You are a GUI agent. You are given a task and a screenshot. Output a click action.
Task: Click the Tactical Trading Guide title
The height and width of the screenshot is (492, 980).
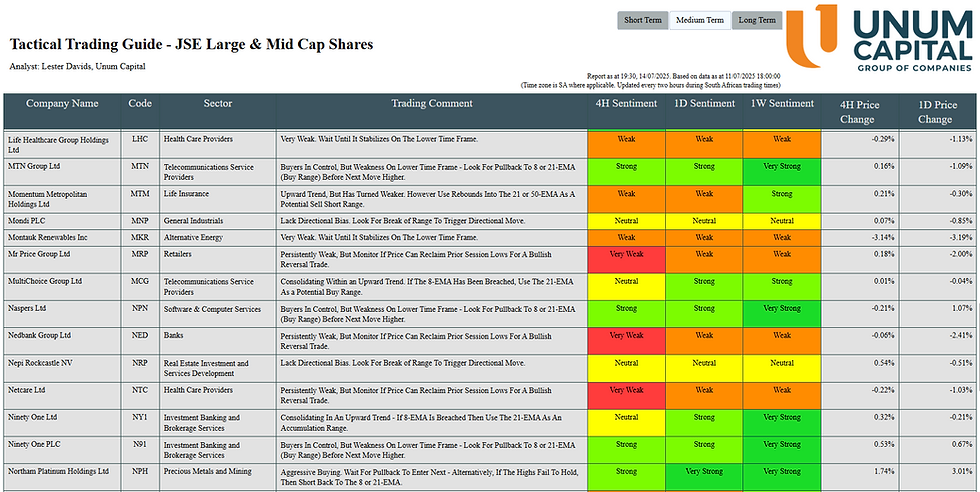point(191,45)
